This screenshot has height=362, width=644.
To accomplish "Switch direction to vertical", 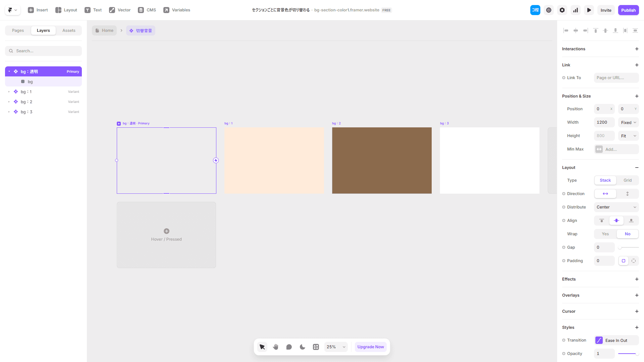I will click(x=627, y=194).
